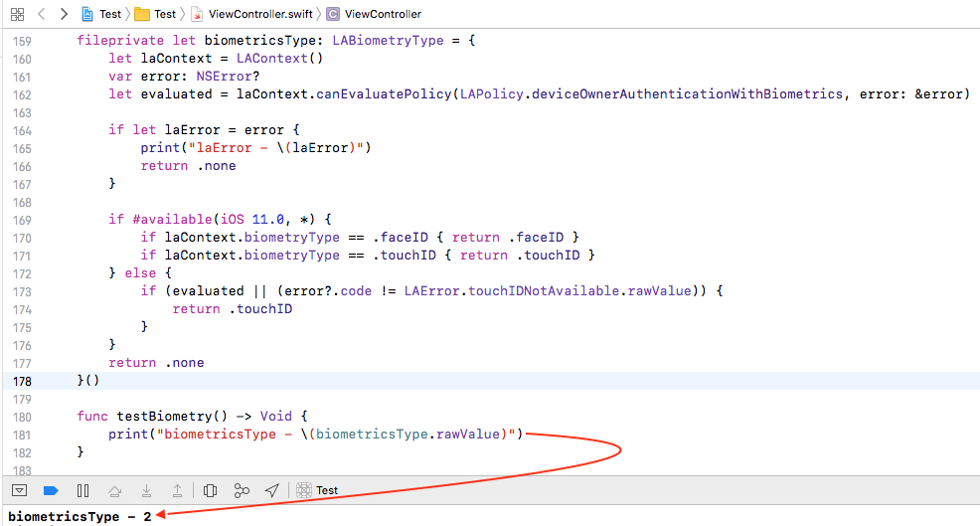Toggle breakpoints activation
This screenshot has height=526, width=980.
click(x=51, y=490)
